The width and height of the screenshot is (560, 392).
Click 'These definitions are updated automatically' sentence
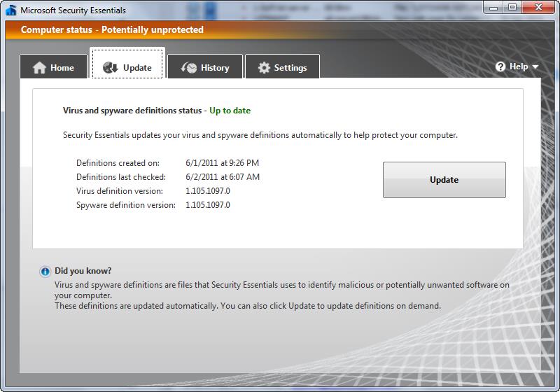click(x=136, y=306)
